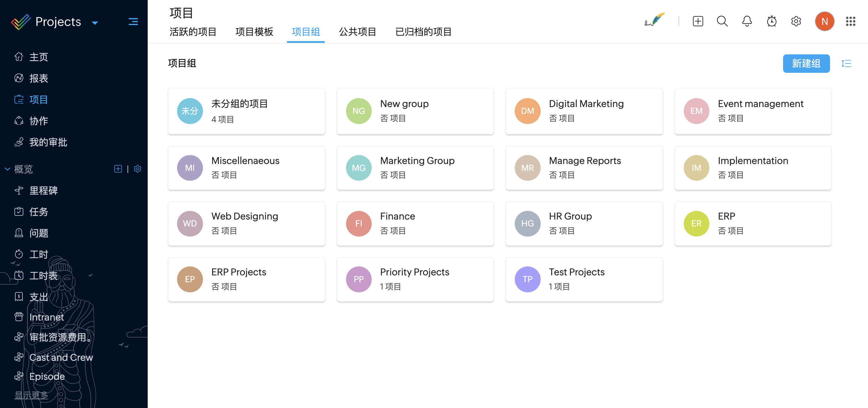Open the global search magnifier
The width and height of the screenshot is (868, 408).
click(722, 22)
